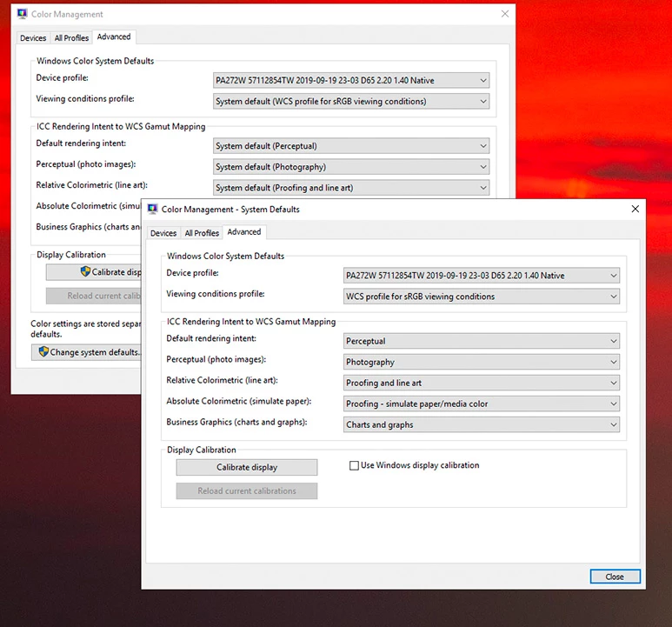Screen dimensions: 672x627
Task: Open Viewing conditions profile dropdown in System Defaults window
Action: point(482,297)
